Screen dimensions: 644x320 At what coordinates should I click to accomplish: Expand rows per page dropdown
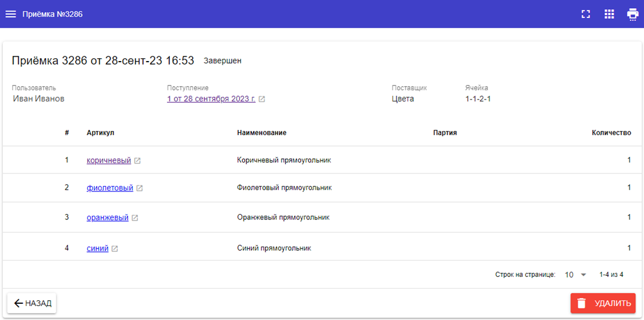coord(576,275)
